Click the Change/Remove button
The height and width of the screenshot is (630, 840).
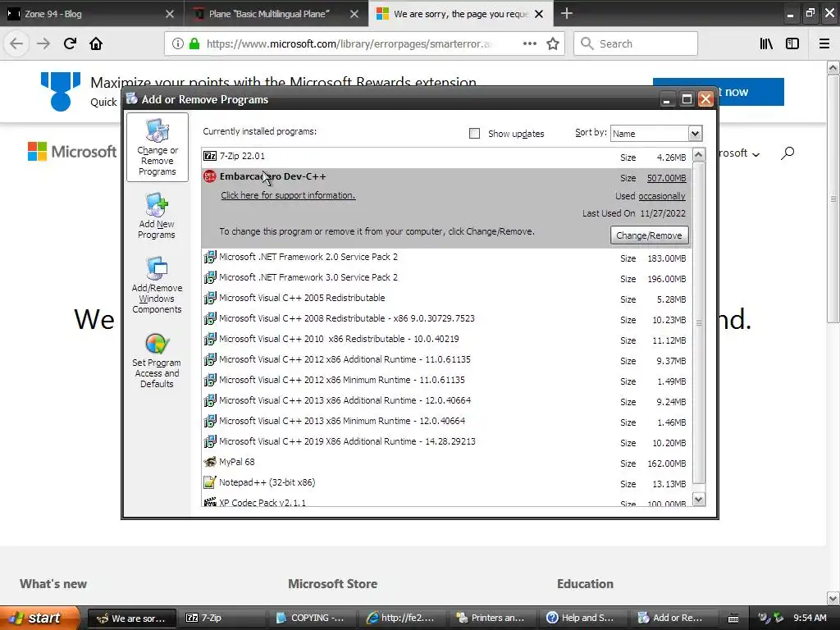tap(649, 235)
